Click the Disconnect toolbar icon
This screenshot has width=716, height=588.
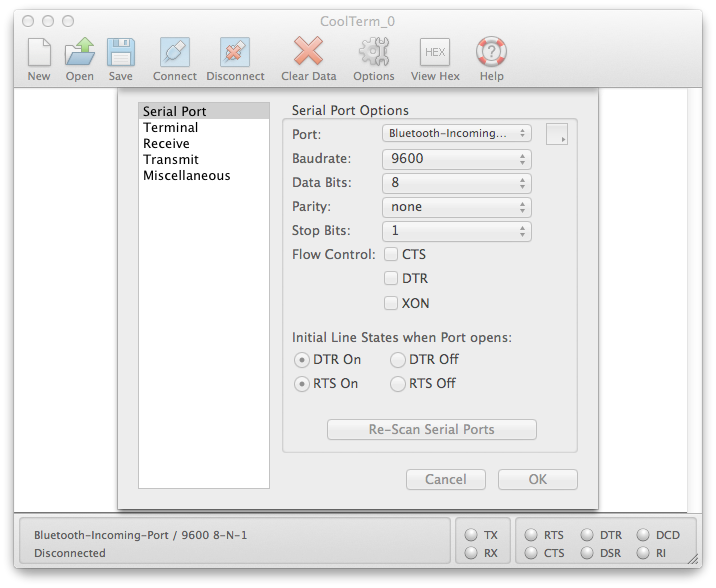235,52
